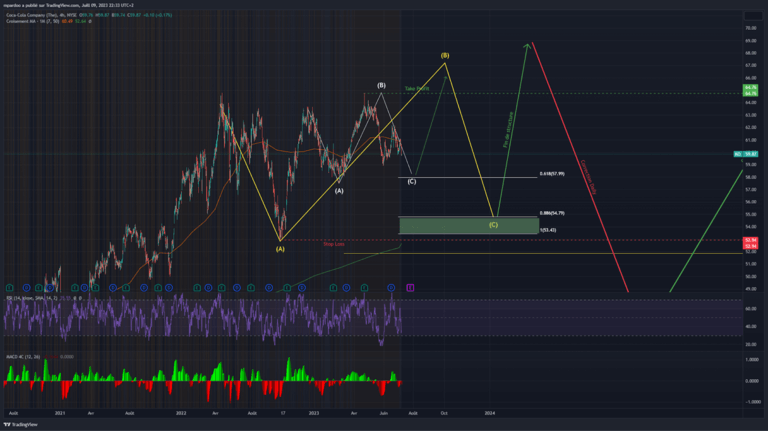Click the Juin label on time axis
Screen dimensions: 768x431
pos(384,413)
